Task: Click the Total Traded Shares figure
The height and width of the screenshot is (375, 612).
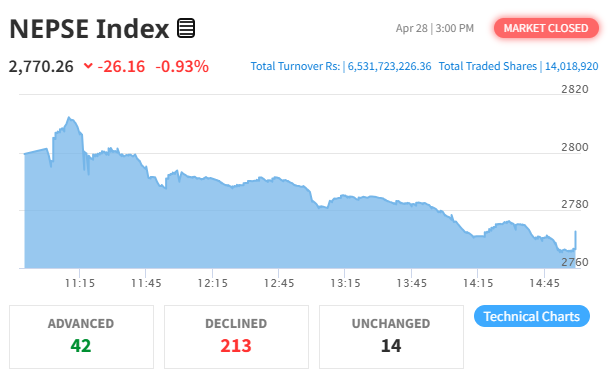Action: click(x=571, y=66)
